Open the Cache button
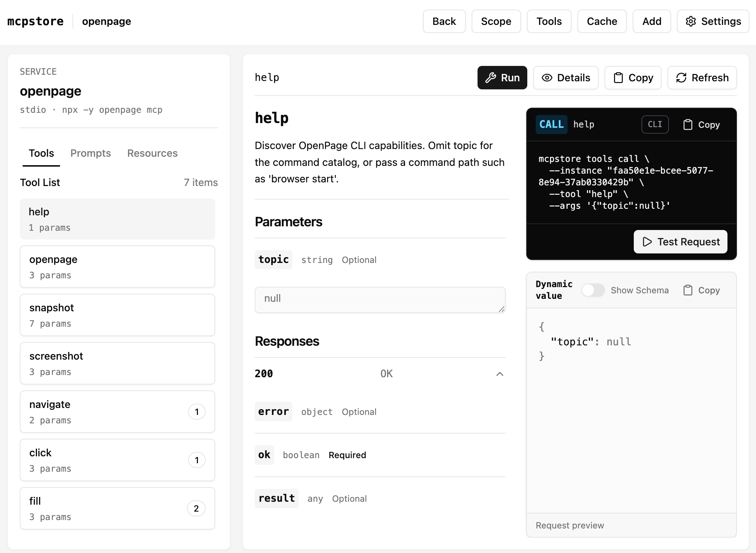 pyautogui.click(x=602, y=21)
